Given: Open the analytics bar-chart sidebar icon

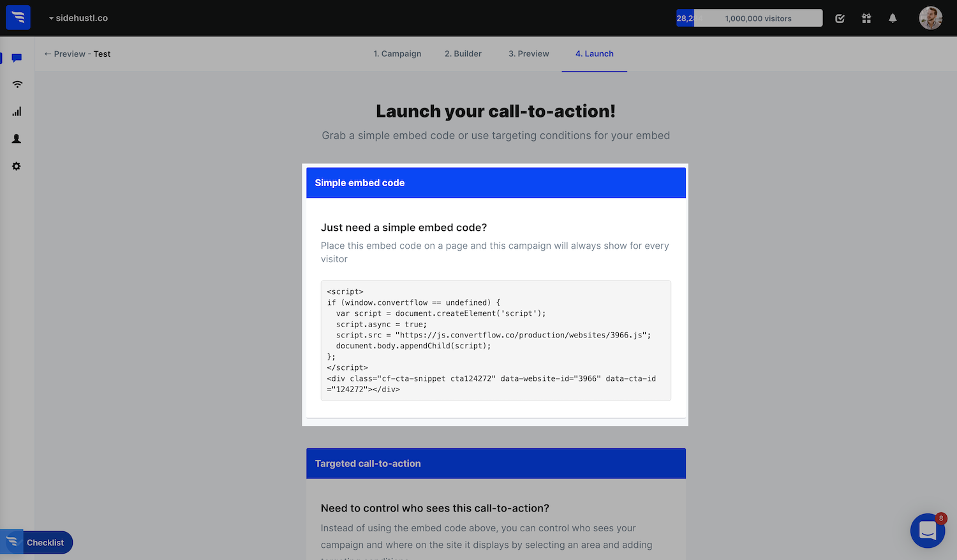Looking at the screenshot, I should coord(17,112).
